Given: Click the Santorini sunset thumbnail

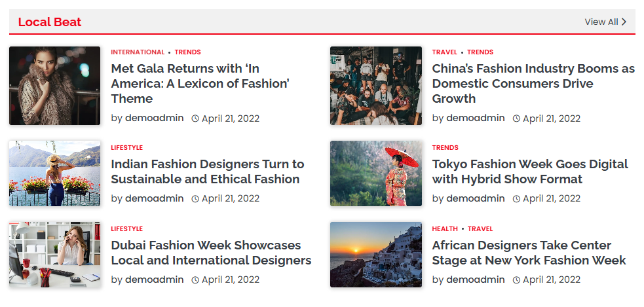Looking at the screenshot, I should [x=376, y=255].
